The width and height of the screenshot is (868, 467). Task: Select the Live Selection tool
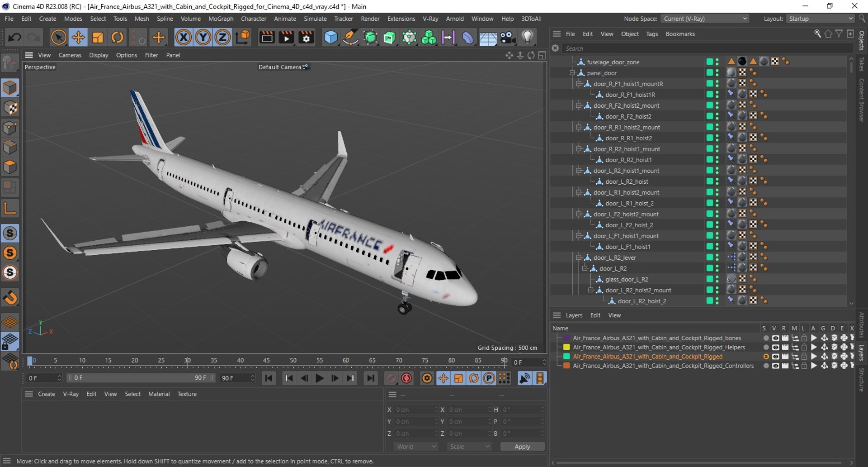[58, 38]
